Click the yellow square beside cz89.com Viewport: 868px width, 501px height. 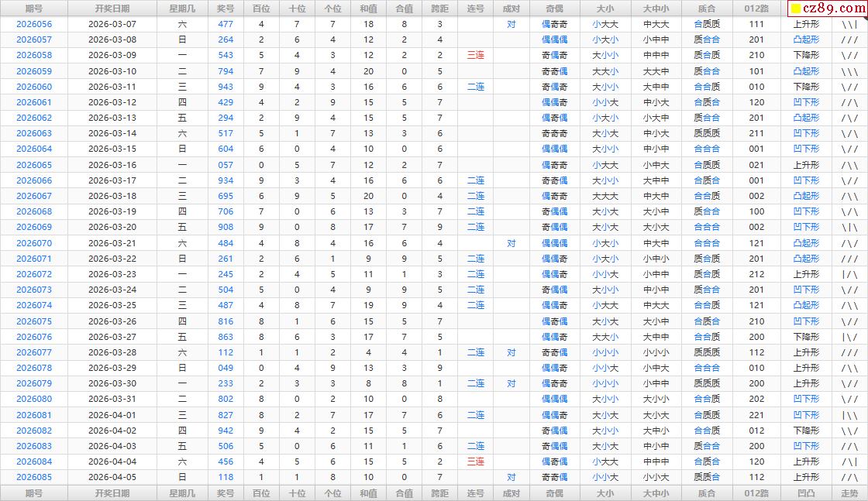coord(795,10)
